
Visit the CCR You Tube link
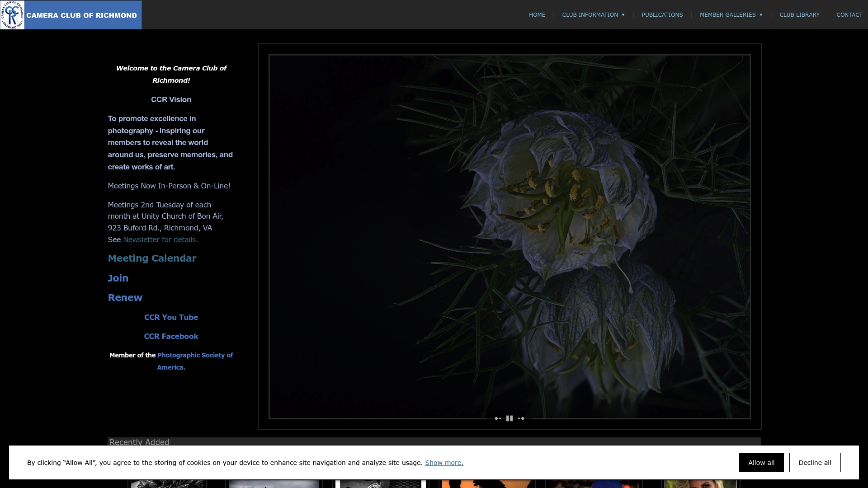click(171, 317)
